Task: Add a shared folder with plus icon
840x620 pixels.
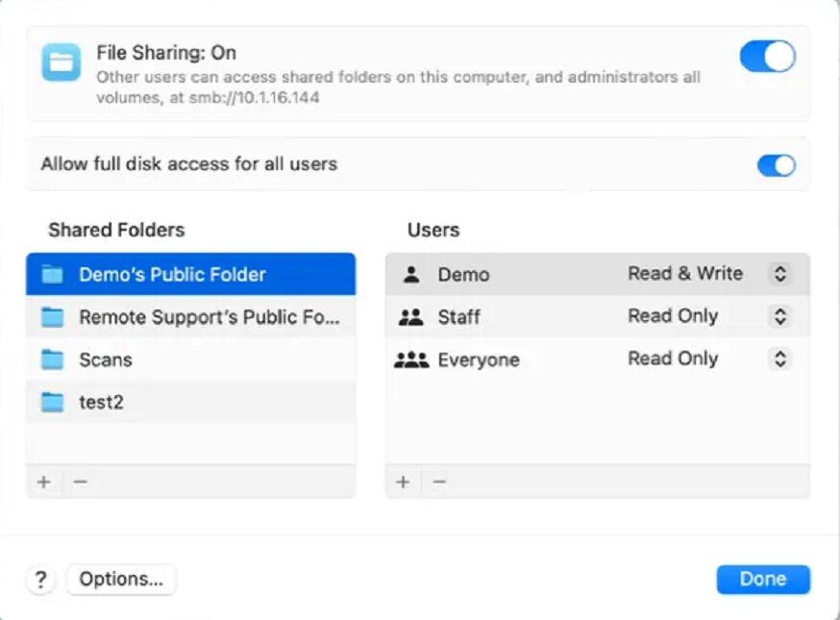Action: (44, 482)
